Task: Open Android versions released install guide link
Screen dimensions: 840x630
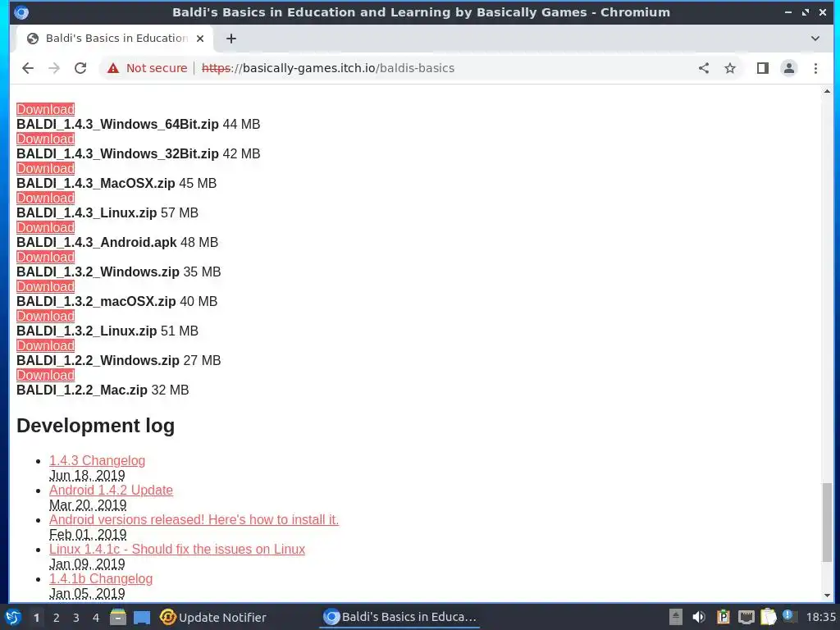Action: (194, 519)
